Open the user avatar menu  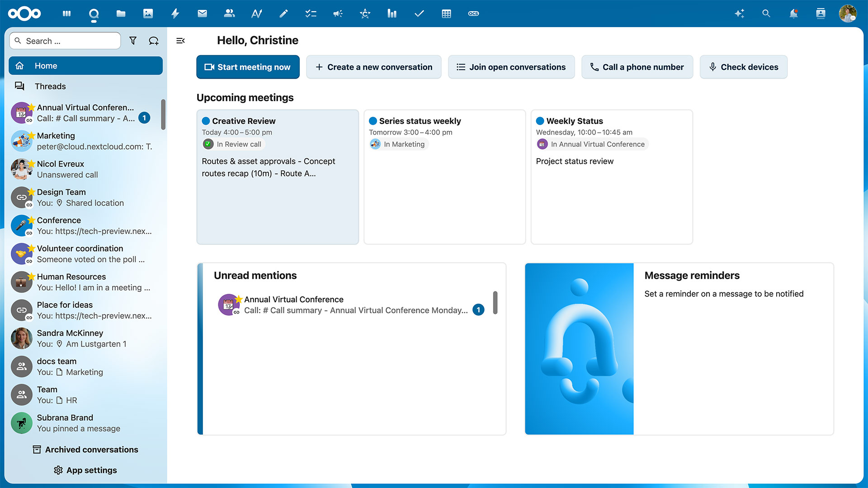848,14
